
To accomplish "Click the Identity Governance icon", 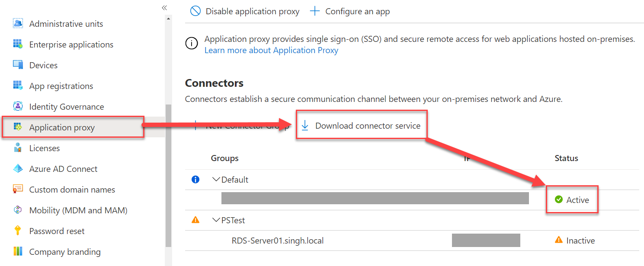I will coord(18,106).
